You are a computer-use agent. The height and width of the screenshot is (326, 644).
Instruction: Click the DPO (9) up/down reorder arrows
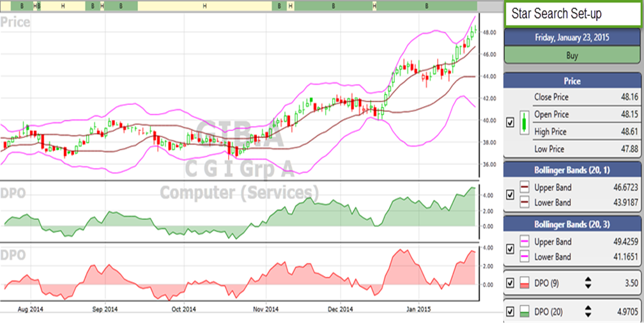pyautogui.click(x=588, y=284)
